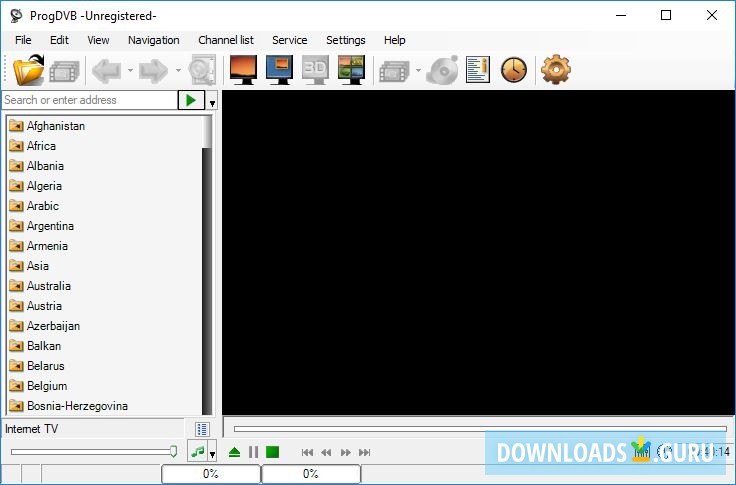Open the File menu
The width and height of the screenshot is (736, 485).
[23, 40]
